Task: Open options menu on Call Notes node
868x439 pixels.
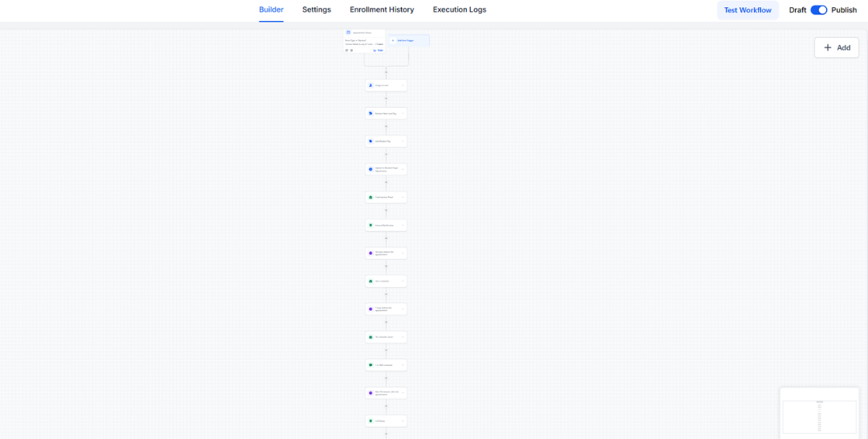Action: (403, 421)
